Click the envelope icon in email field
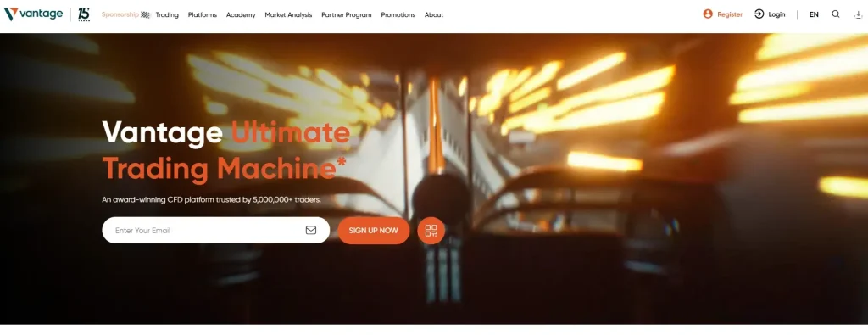The height and width of the screenshot is (335, 868). (x=311, y=231)
